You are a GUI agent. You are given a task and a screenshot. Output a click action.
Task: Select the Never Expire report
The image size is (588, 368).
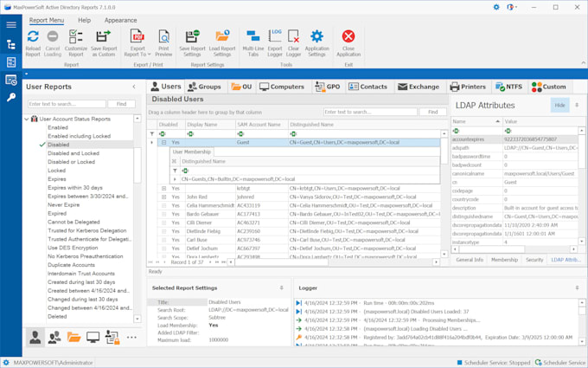pos(64,205)
